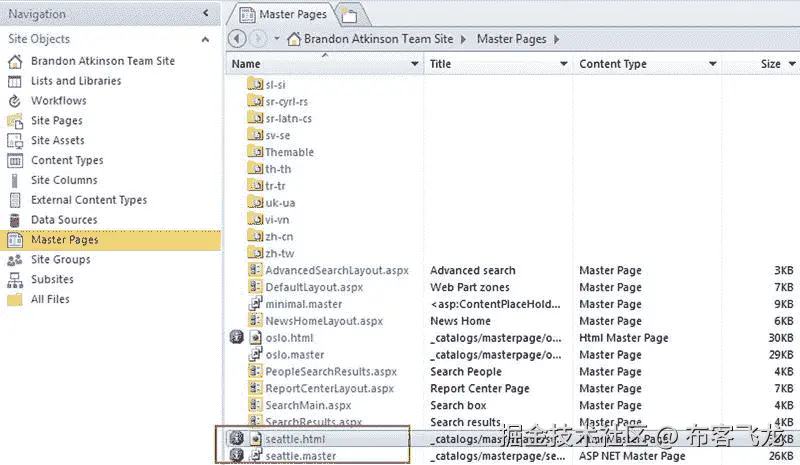Select the Master Pages tab
This screenshot has width=800, height=465.
[283, 14]
